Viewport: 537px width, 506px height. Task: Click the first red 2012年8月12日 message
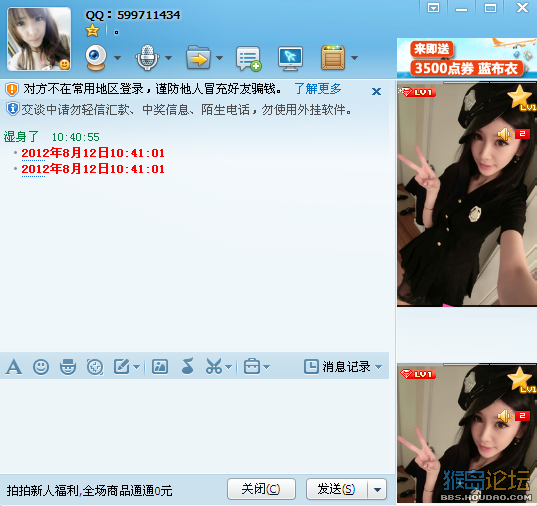93,153
